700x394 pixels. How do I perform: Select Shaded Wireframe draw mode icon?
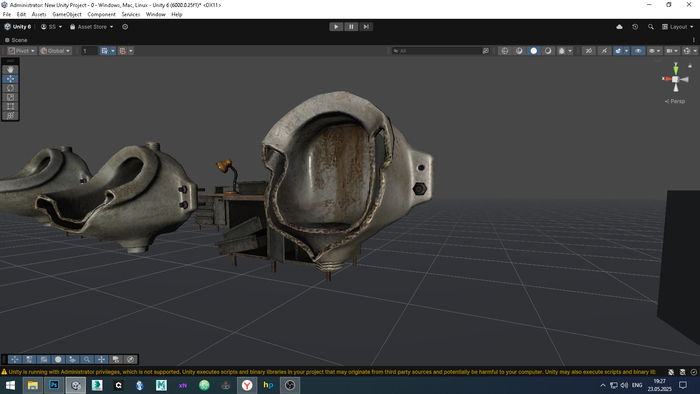click(519, 51)
